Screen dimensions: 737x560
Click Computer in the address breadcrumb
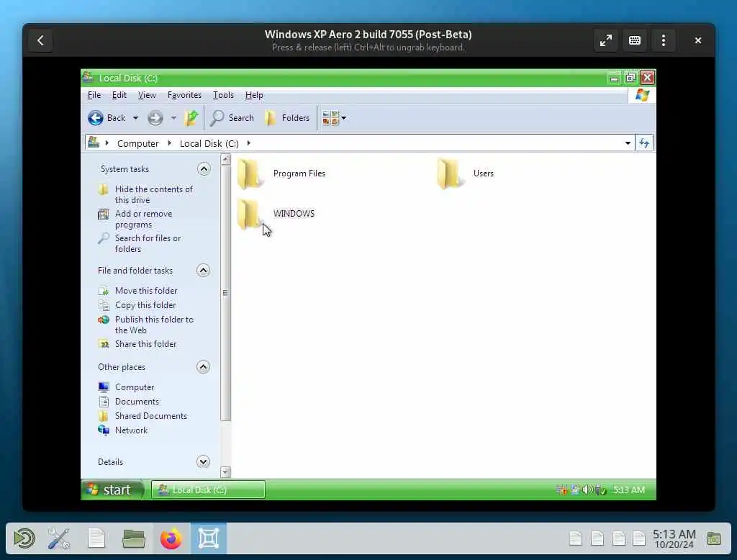click(x=137, y=143)
